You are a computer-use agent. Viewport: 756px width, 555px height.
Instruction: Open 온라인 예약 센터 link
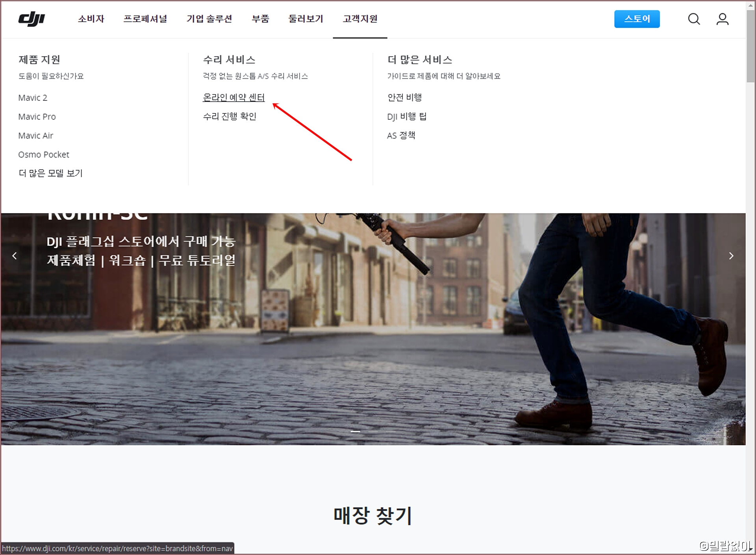233,97
